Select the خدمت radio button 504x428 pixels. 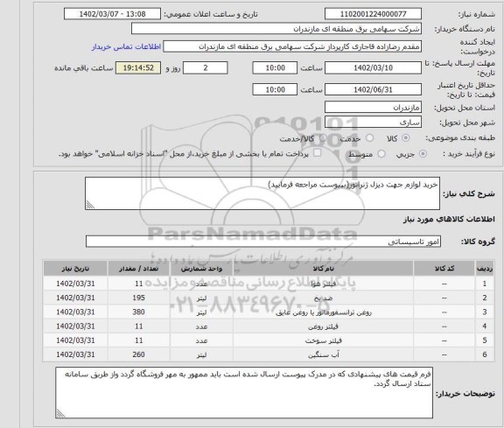(x=369, y=138)
